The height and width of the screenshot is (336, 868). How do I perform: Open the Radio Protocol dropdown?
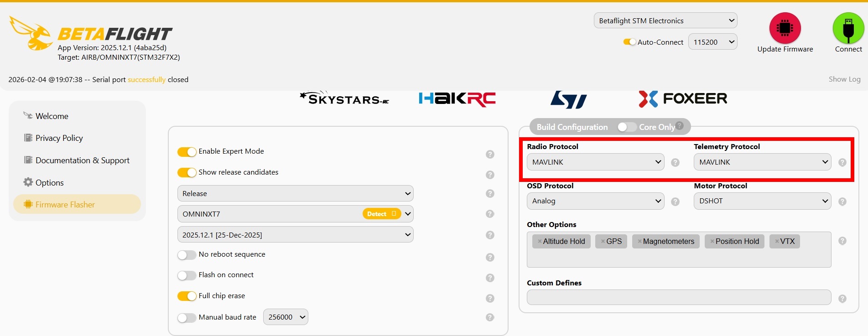pyautogui.click(x=596, y=162)
